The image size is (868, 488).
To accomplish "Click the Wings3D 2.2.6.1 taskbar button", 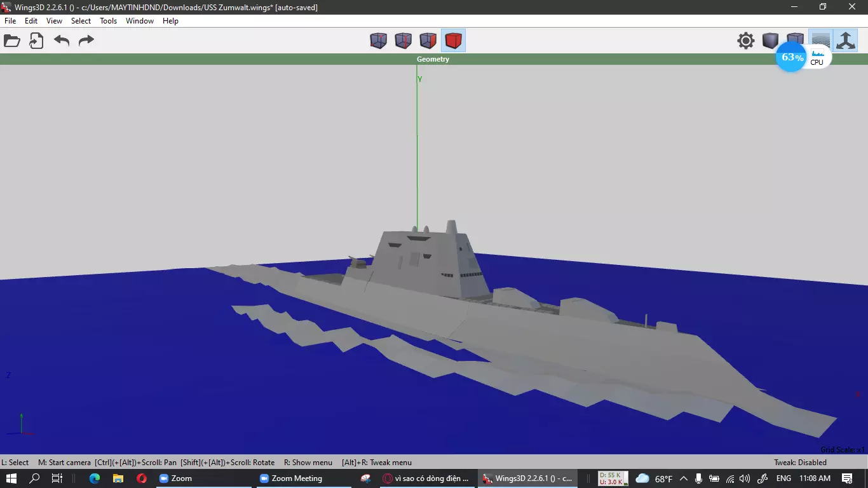I will 527,478.
